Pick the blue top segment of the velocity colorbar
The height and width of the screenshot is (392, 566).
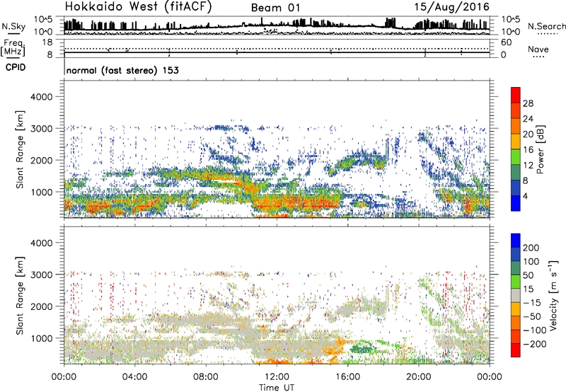pyautogui.click(x=516, y=241)
